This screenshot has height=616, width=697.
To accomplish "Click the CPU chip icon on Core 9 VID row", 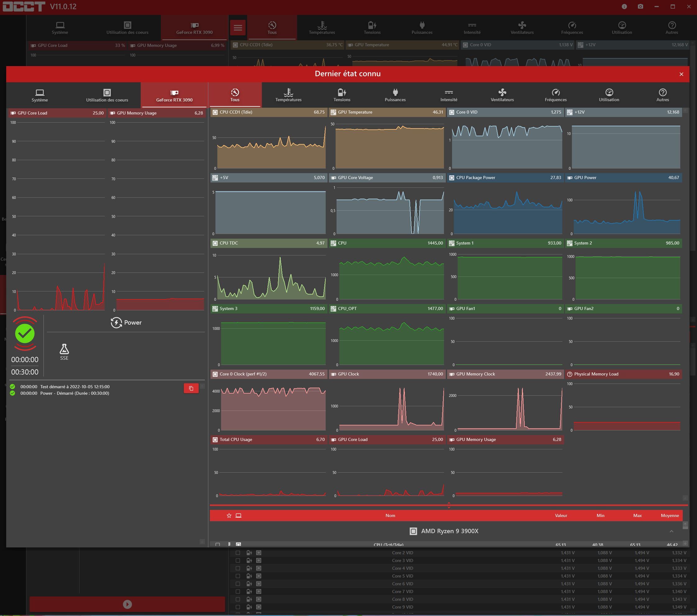I will pos(259,607).
